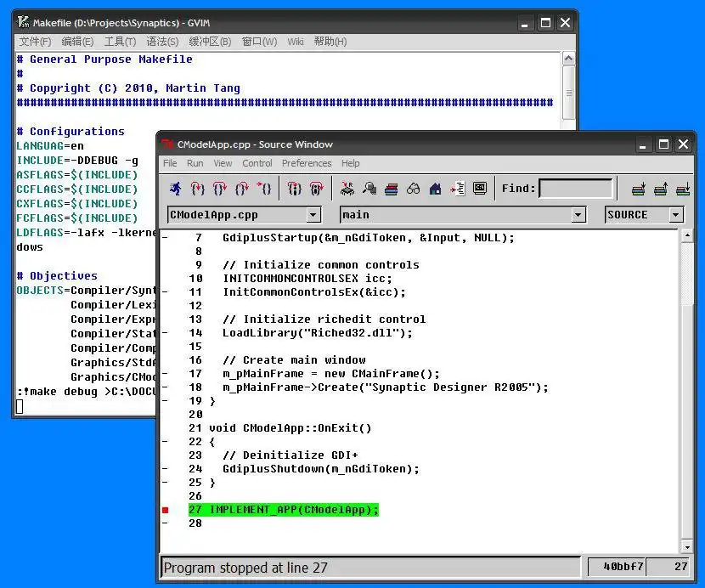
Task: Set breakpoint marker at line 28
Action: point(165,523)
